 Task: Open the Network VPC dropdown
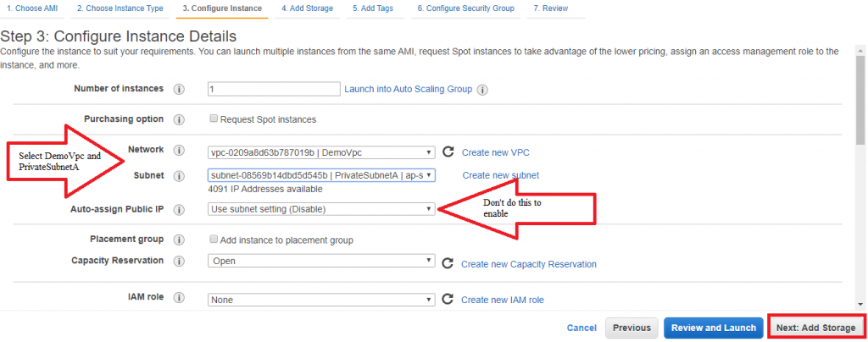(x=321, y=152)
